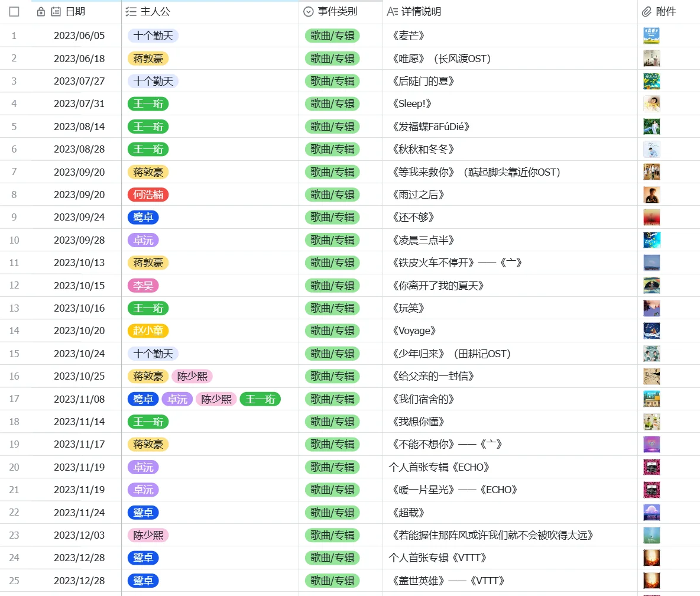Click the paperclip icon beside 附件

tap(646, 12)
